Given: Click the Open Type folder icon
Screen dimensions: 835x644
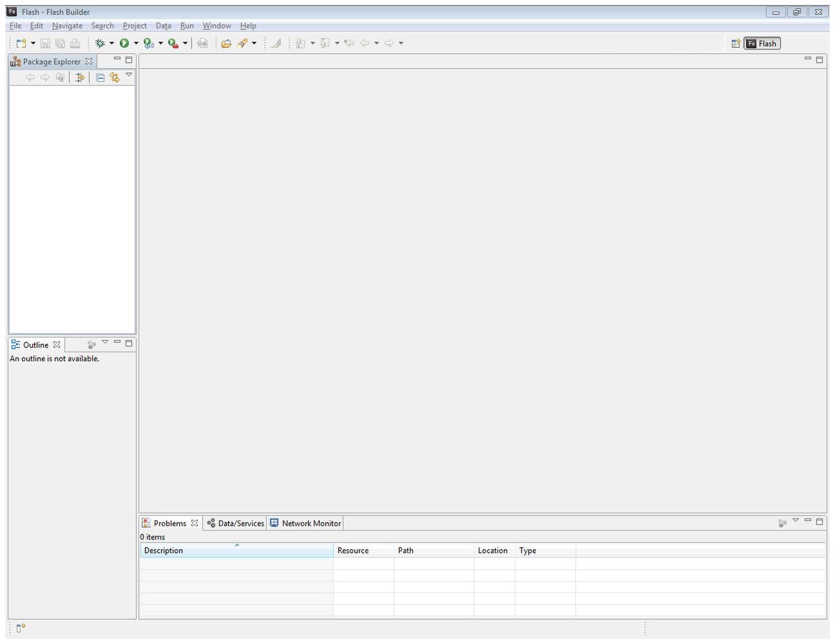Looking at the screenshot, I should [226, 43].
